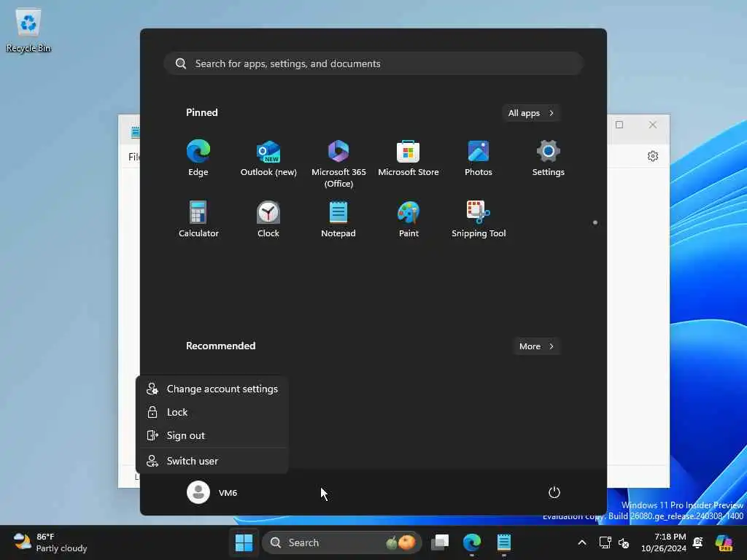Open Notepad from pinned apps

tap(338, 219)
